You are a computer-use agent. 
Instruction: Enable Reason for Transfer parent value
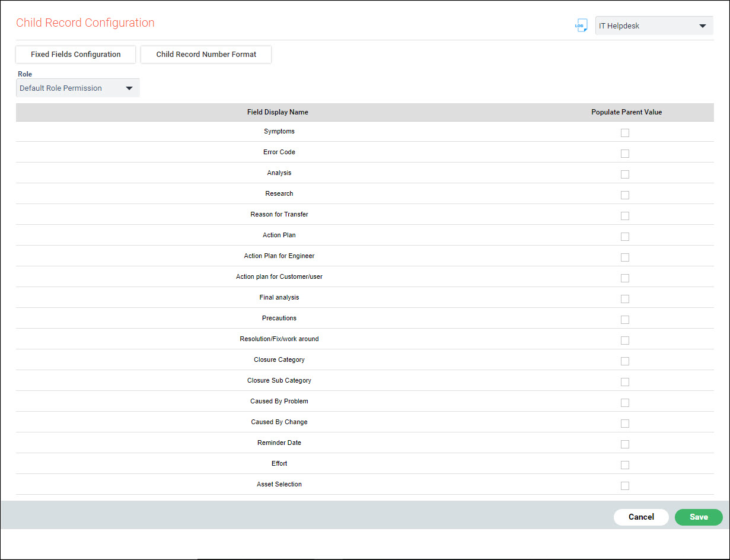click(624, 215)
